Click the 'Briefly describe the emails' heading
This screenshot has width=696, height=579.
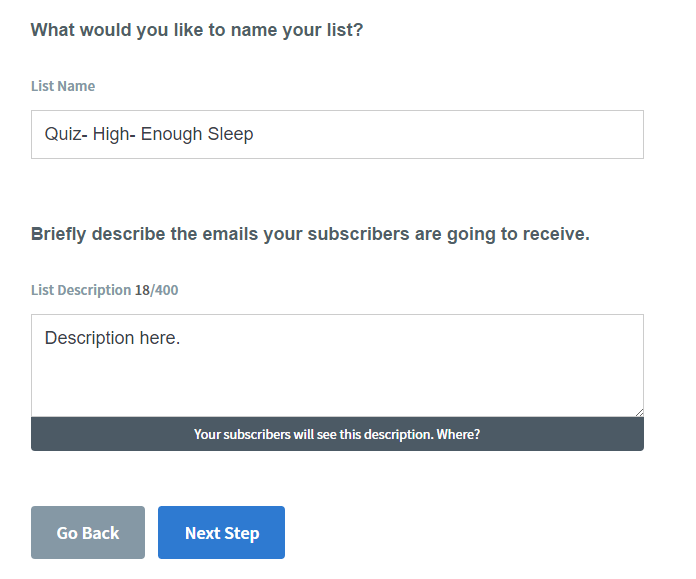point(310,235)
